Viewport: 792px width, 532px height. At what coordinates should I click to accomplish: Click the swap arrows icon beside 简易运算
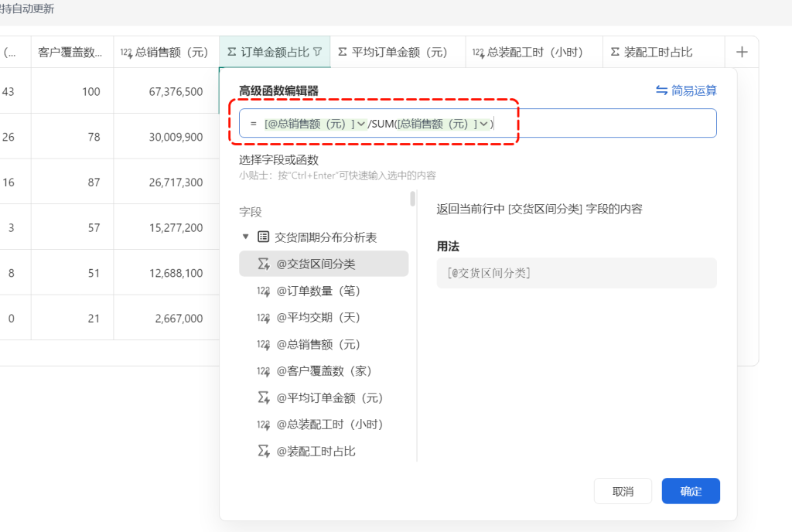tap(661, 90)
